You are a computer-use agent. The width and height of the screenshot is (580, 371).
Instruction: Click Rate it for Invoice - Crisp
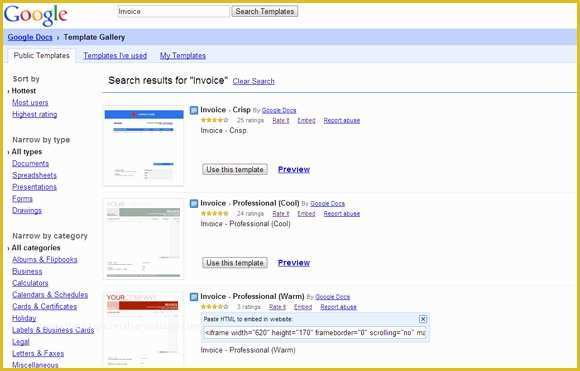(x=281, y=120)
